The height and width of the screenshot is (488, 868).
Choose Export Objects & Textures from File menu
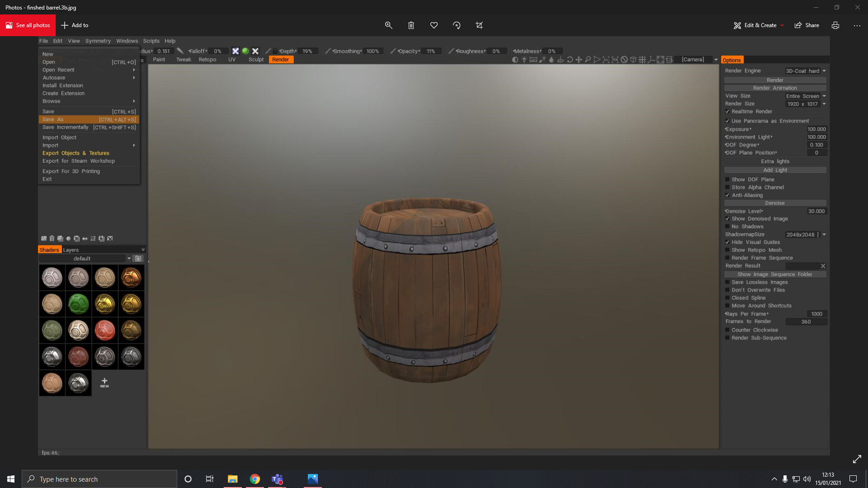(76, 153)
